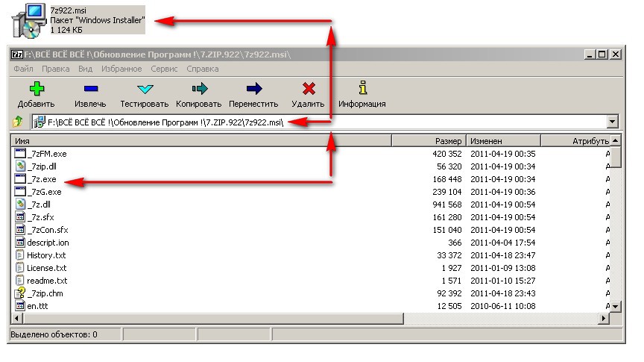Select the file name en.ttt
644x362 pixels.
pyautogui.click(x=37, y=305)
